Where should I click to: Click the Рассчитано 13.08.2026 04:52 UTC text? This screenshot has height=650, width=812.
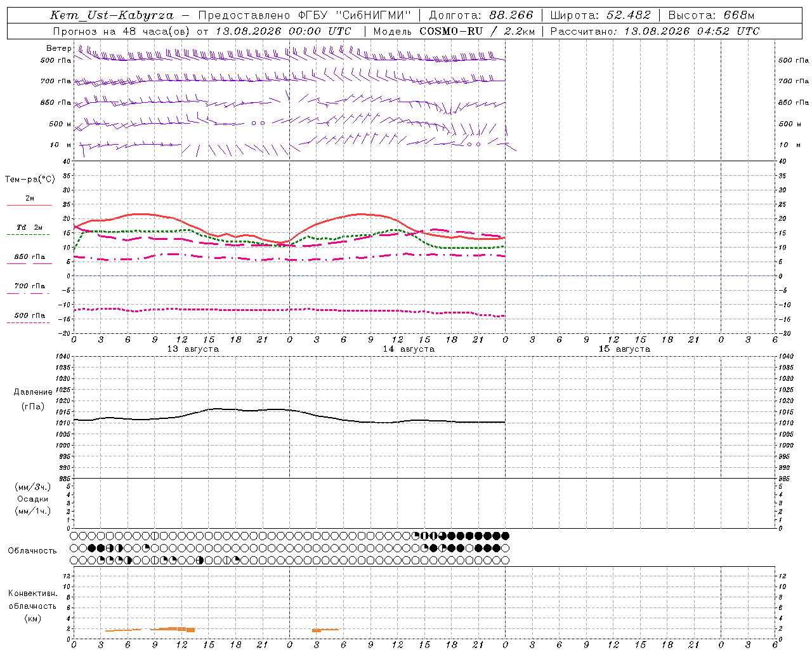(655, 31)
